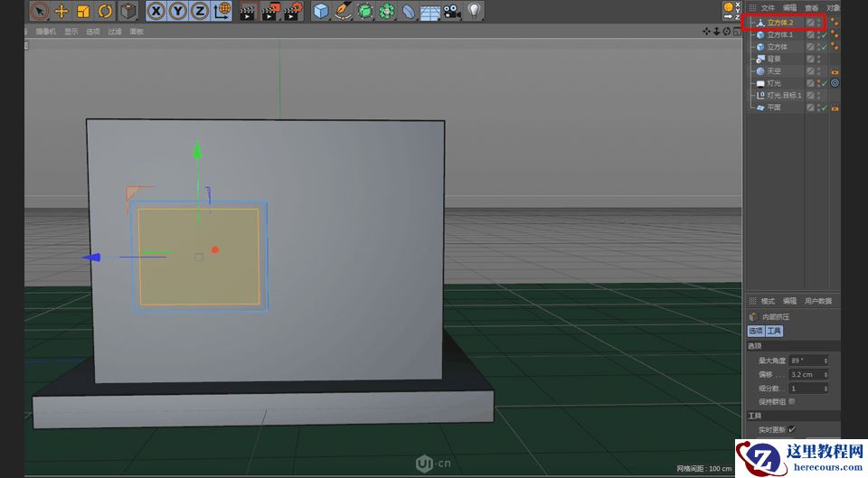Screen dimensions: 868x478
Task: Open attribute manager 用户数据 menu
Action: click(818, 301)
